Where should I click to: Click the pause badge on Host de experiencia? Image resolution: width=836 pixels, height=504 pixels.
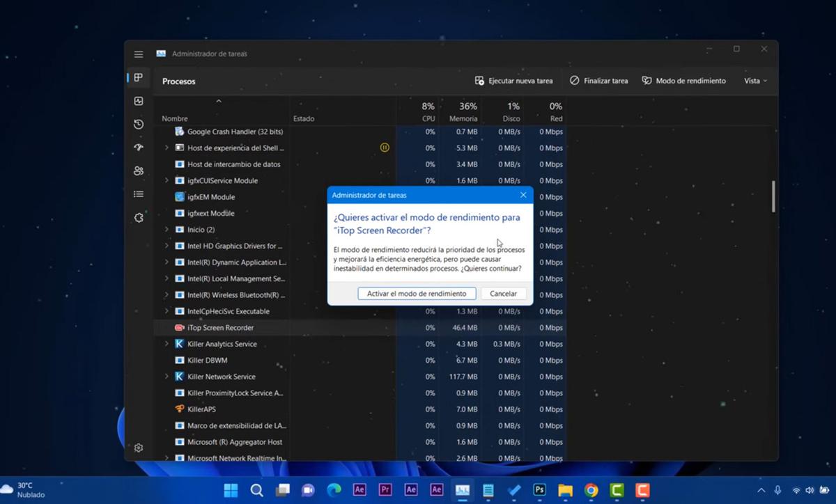pos(385,148)
